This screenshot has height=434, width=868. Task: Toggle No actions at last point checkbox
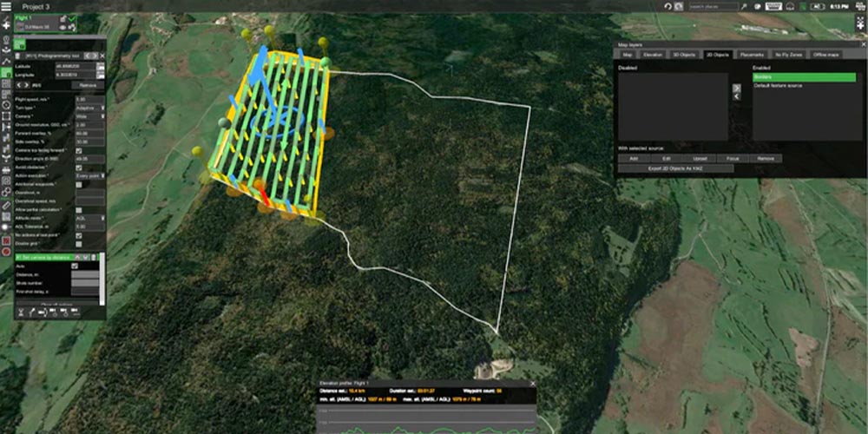click(x=79, y=236)
